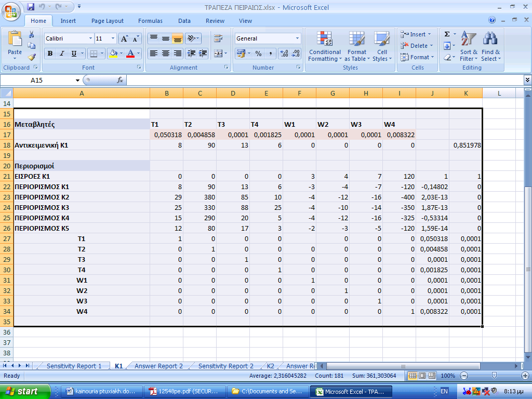Switch to Page Layout view
This screenshot has height=399, width=532.
[x=422, y=376]
